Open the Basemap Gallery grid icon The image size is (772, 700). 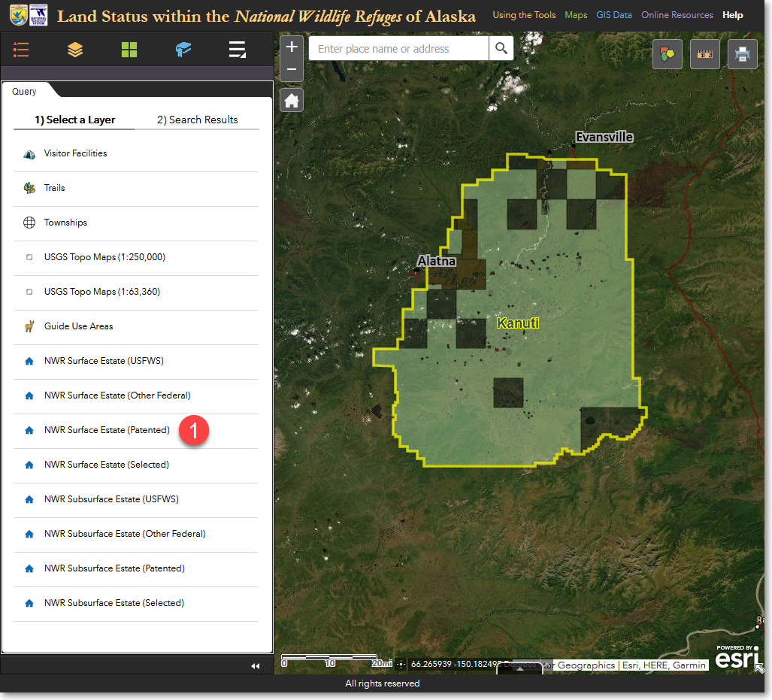(129, 50)
